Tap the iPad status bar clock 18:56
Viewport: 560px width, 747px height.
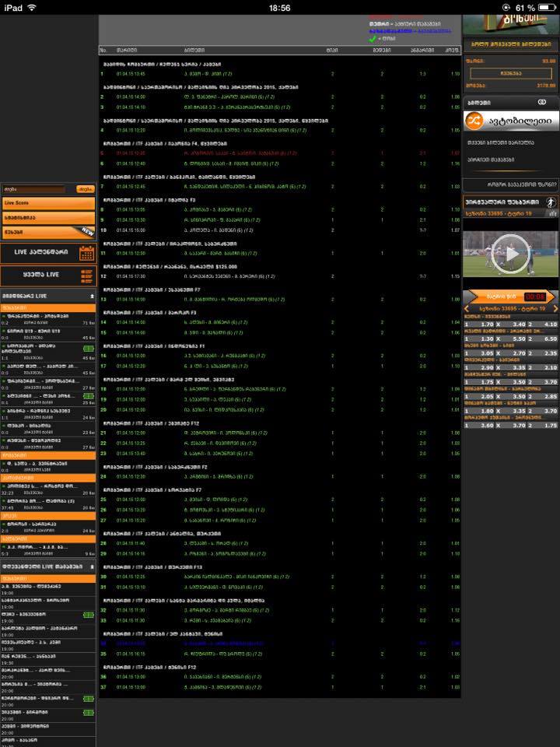279,8
